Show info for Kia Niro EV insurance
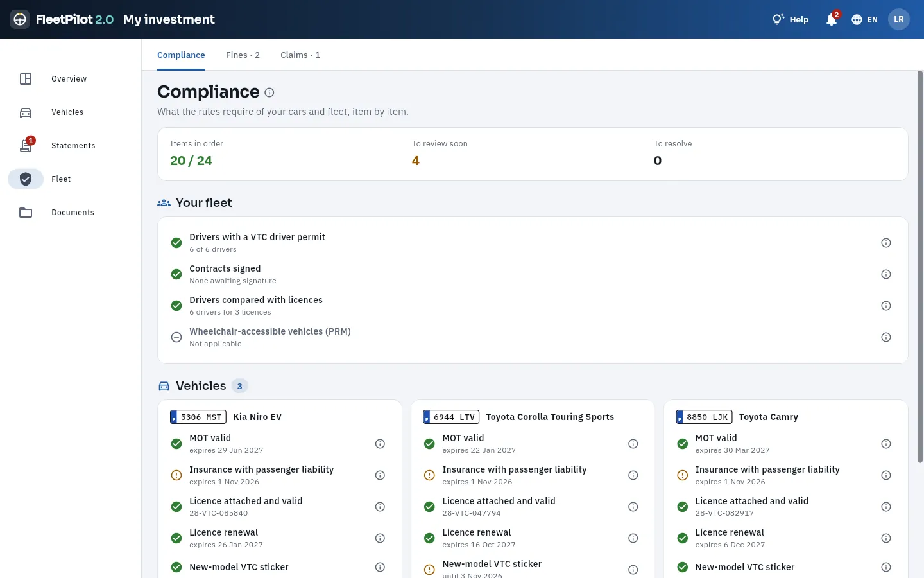This screenshot has height=578, width=924. (380, 475)
